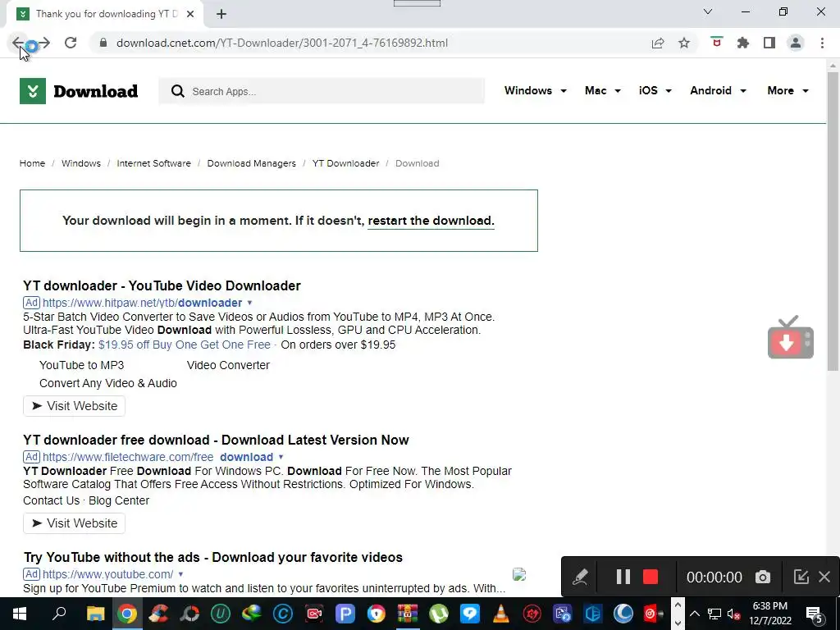The width and height of the screenshot is (840, 630).
Task: Open Chrome three-dot menu
Action: (822, 43)
